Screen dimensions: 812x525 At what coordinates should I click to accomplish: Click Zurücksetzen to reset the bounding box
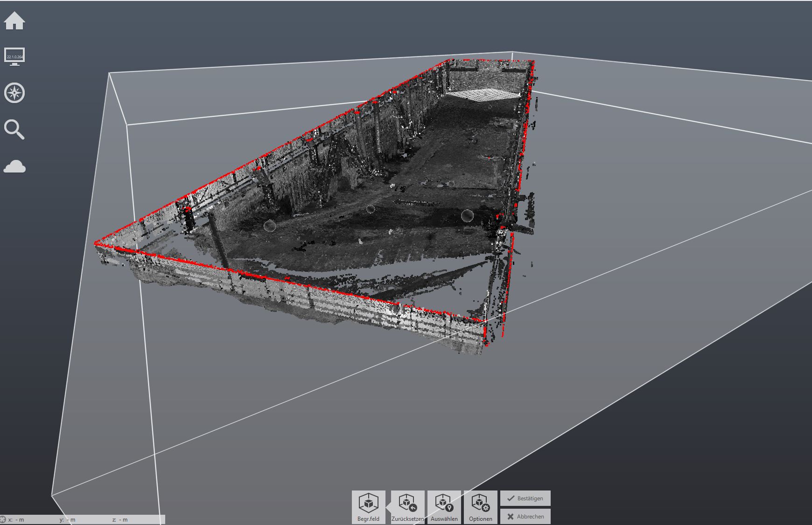[407, 507]
